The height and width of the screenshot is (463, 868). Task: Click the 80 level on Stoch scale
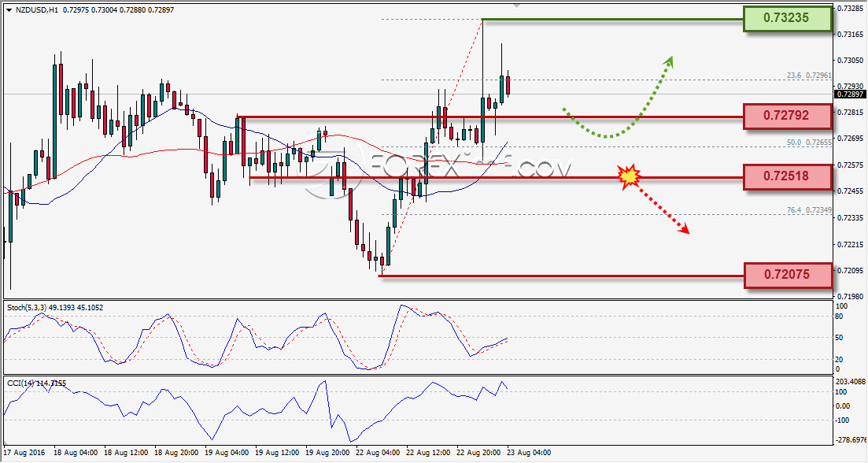[839, 317]
